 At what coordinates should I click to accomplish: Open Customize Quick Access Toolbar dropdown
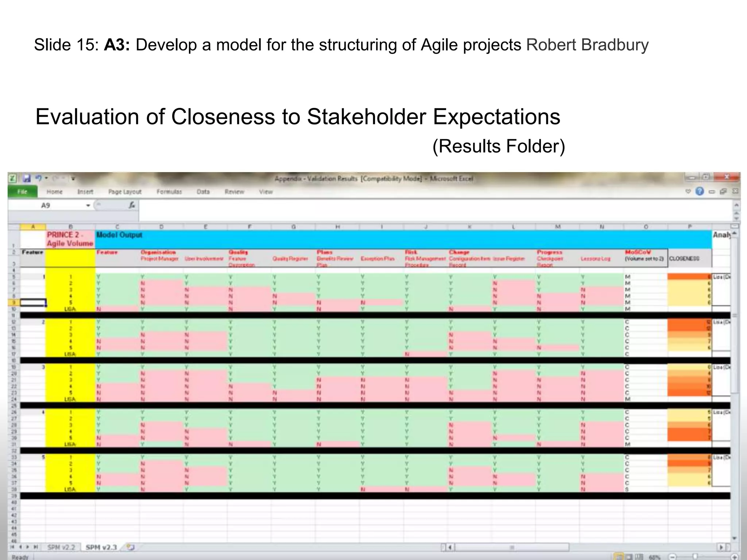point(73,179)
